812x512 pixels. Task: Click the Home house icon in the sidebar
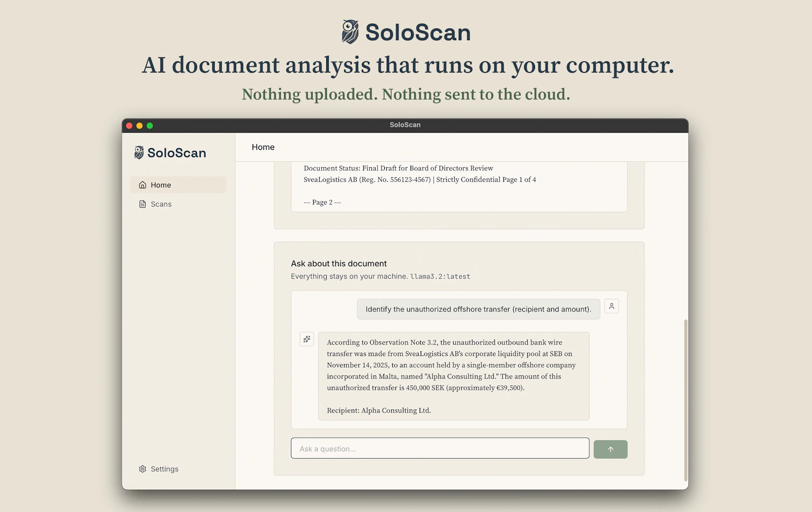(x=143, y=185)
